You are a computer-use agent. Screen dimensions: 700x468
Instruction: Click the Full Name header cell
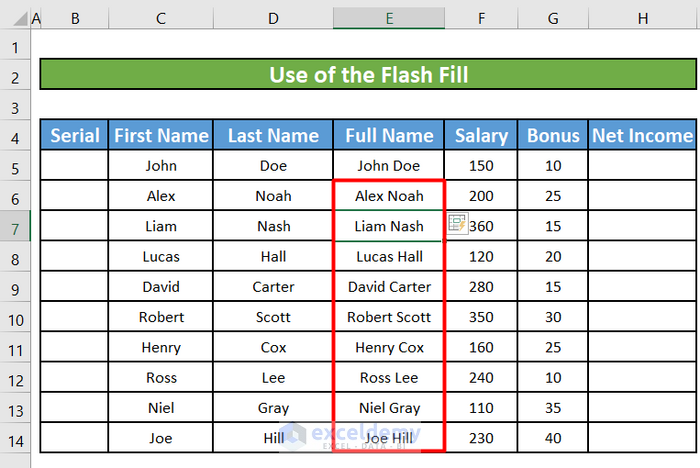tap(389, 136)
